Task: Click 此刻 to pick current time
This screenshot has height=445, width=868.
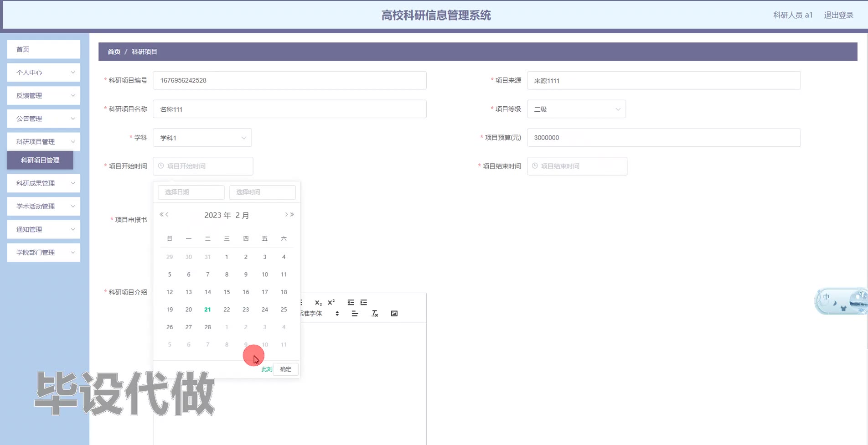Action: [x=267, y=369]
